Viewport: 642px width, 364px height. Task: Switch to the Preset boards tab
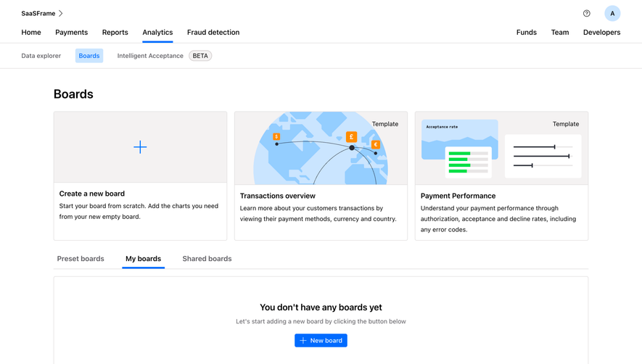tap(81, 259)
